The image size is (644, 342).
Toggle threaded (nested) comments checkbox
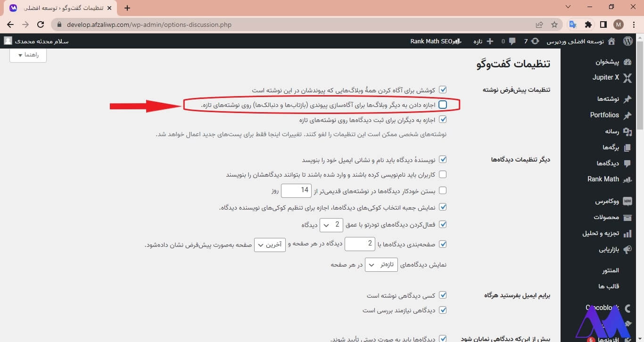pos(443,225)
